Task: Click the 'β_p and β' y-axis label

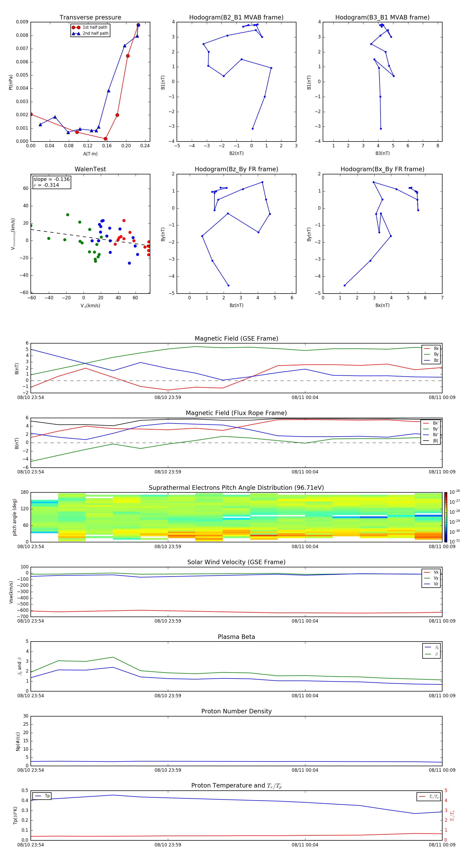Action: point(19,667)
